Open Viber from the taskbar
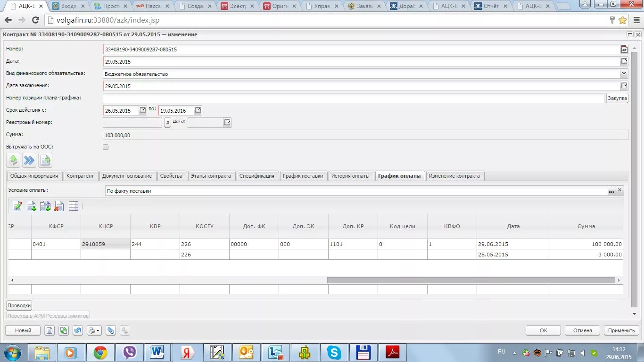The image size is (644, 362). (x=129, y=353)
